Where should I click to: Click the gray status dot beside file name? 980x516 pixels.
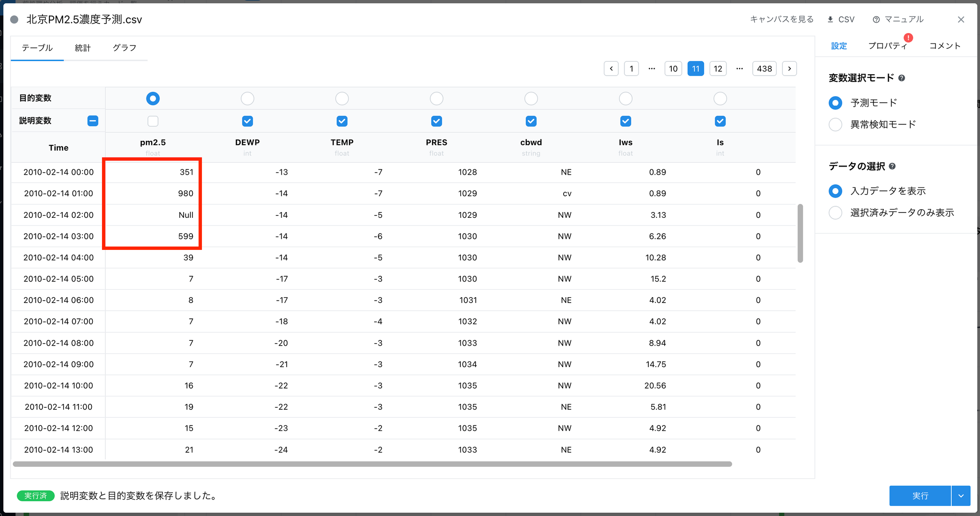(x=14, y=20)
